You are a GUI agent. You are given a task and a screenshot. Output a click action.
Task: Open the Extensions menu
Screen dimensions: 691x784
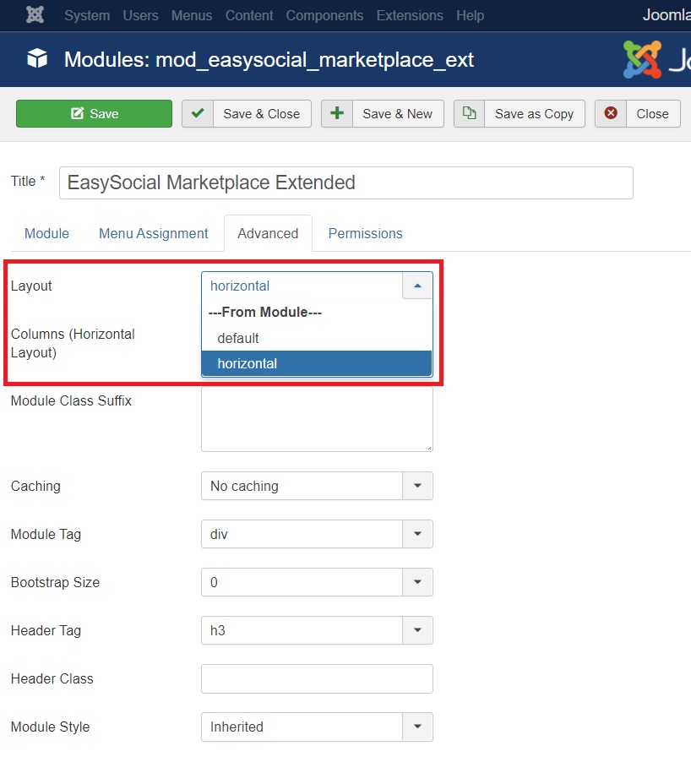coord(410,15)
